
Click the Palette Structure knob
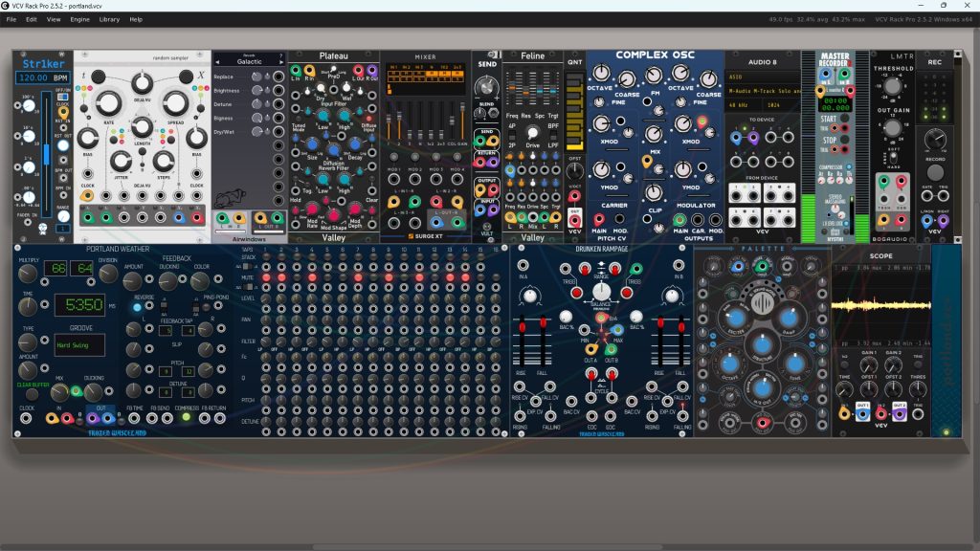(762, 344)
